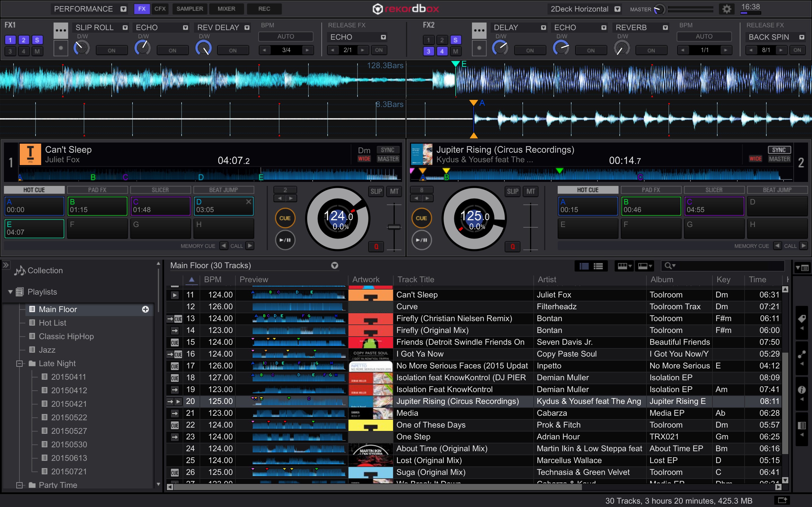Open FX2 REVERB effect dropdown
The width and height of the screenshot is (812, 507).
(665, 28)
